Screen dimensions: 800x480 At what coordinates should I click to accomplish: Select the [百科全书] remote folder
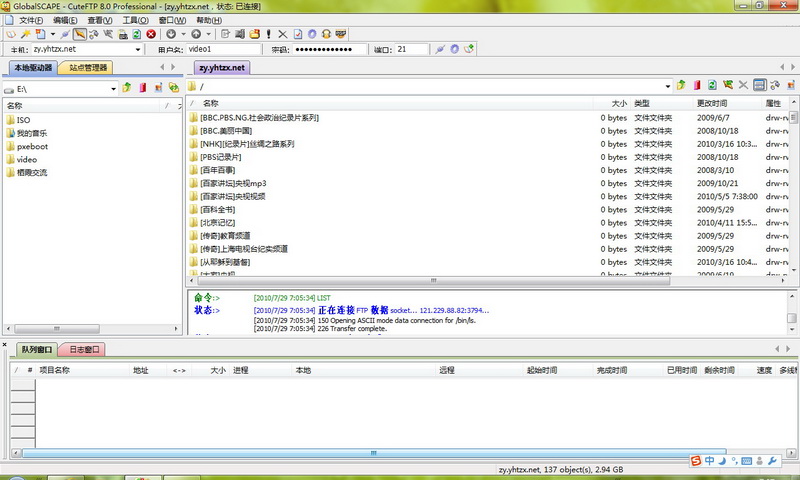pos(218,210)
